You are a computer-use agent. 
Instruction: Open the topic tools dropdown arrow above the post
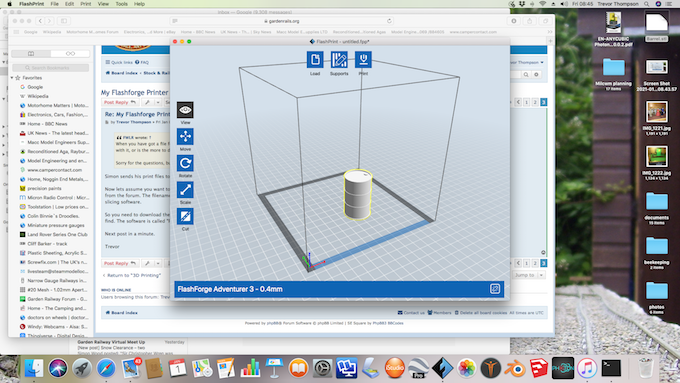point(158,102)
